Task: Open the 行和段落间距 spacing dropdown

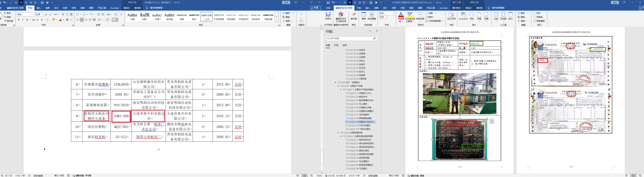Action: 442,21
